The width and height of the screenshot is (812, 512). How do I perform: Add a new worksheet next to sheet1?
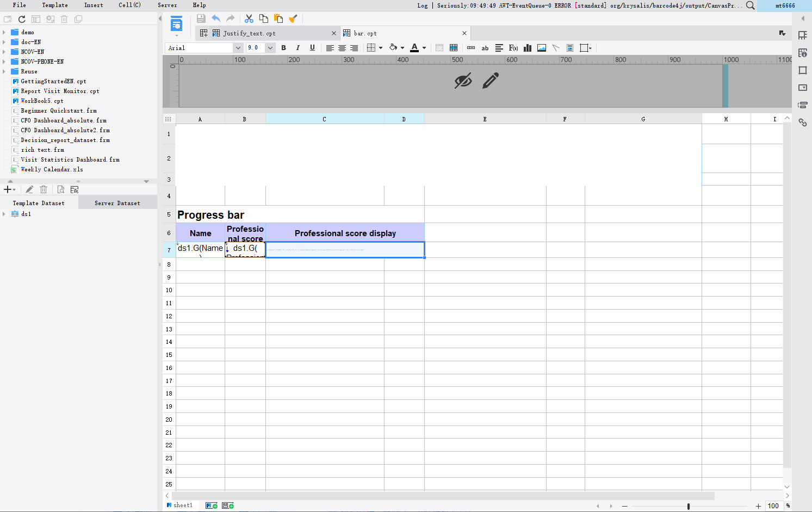point(211,505)
